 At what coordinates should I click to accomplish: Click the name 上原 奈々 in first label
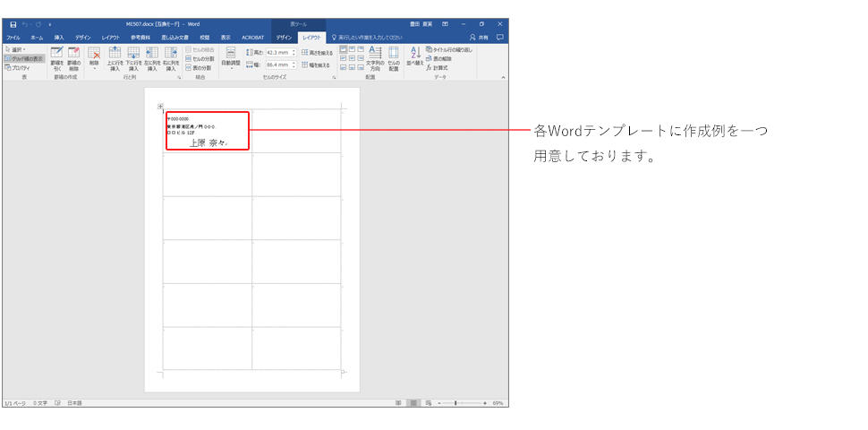pyautogui.click(x=208, y=143)
